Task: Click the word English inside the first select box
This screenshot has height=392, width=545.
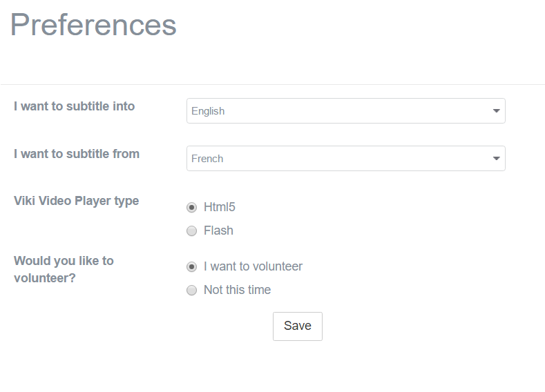Action: coord(208,111)
